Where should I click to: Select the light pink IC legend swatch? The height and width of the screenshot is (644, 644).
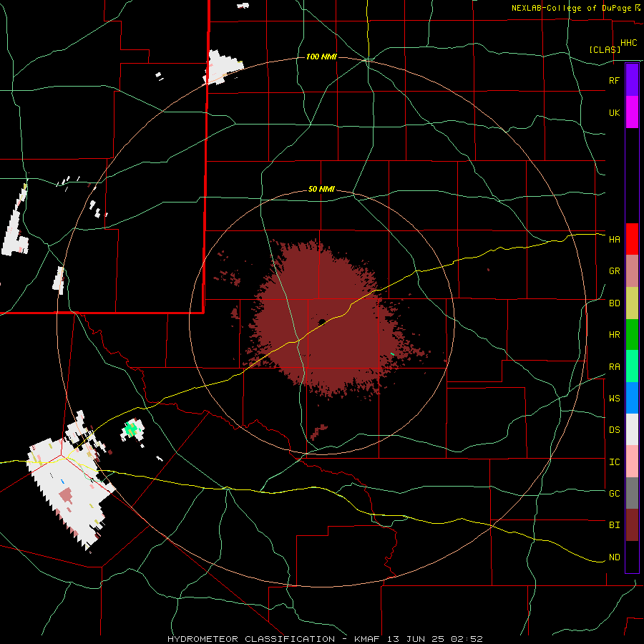coord(632,462)
